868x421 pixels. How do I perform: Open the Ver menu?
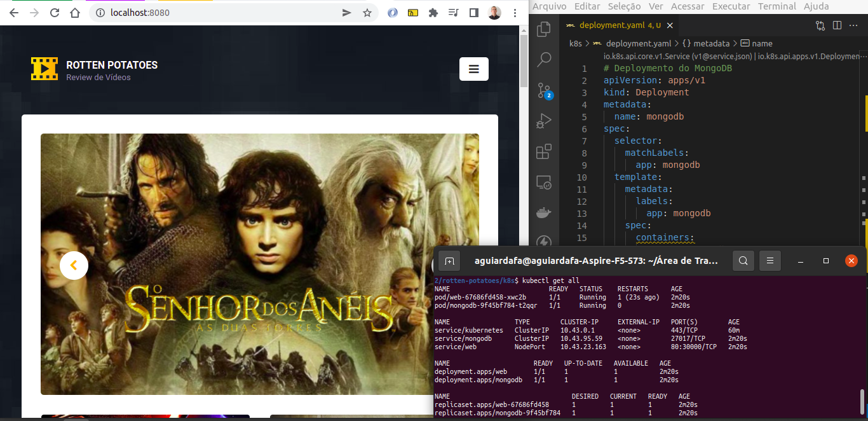tap(656, 6)
